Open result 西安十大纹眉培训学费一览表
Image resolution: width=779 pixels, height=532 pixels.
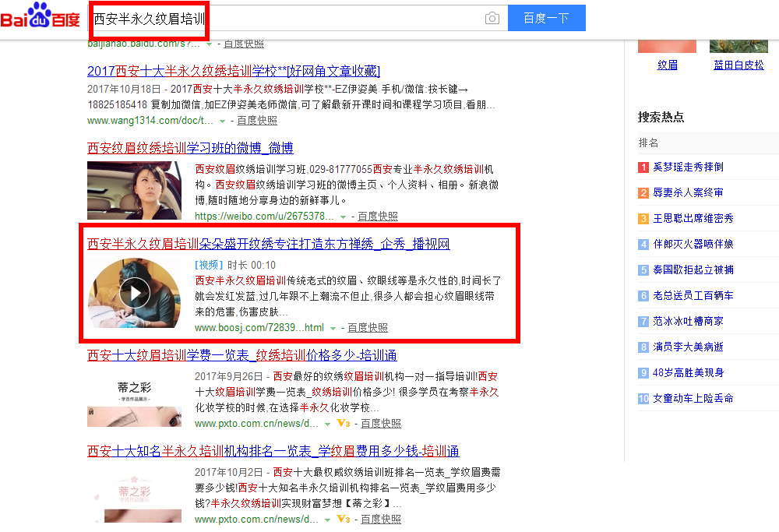pos(242,355)
